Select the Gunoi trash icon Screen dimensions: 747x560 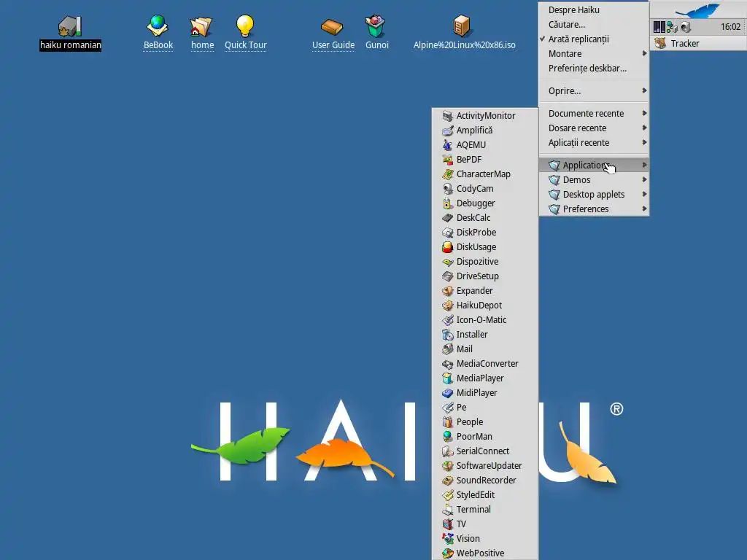376,32
